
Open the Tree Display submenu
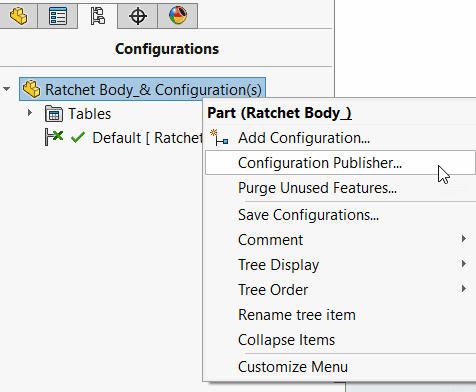pos(340,265)
